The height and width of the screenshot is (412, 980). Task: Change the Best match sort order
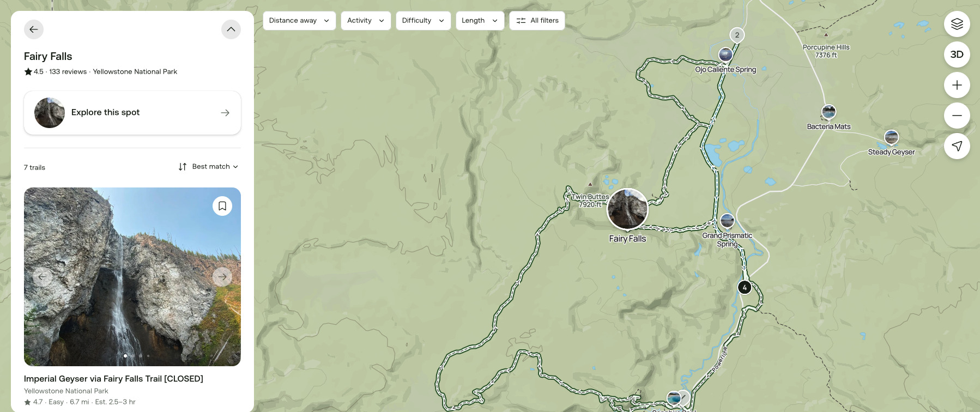point(208,167)
